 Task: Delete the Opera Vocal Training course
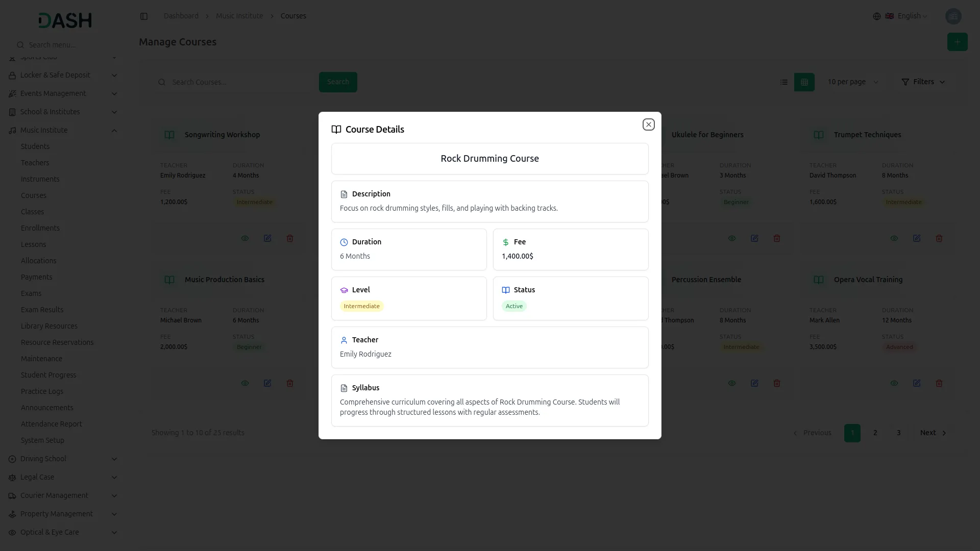939,383
